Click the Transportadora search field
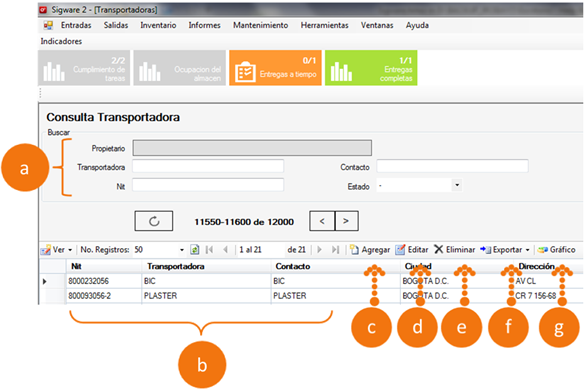This screenshot has height=391, width=584. [208, 166]
